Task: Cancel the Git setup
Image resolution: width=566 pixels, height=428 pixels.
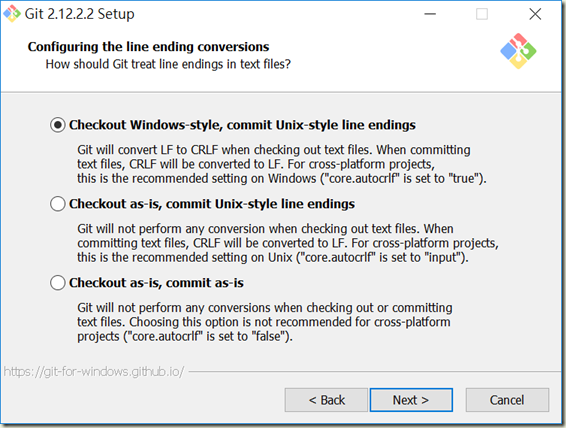Action: (x=507, y=400)
